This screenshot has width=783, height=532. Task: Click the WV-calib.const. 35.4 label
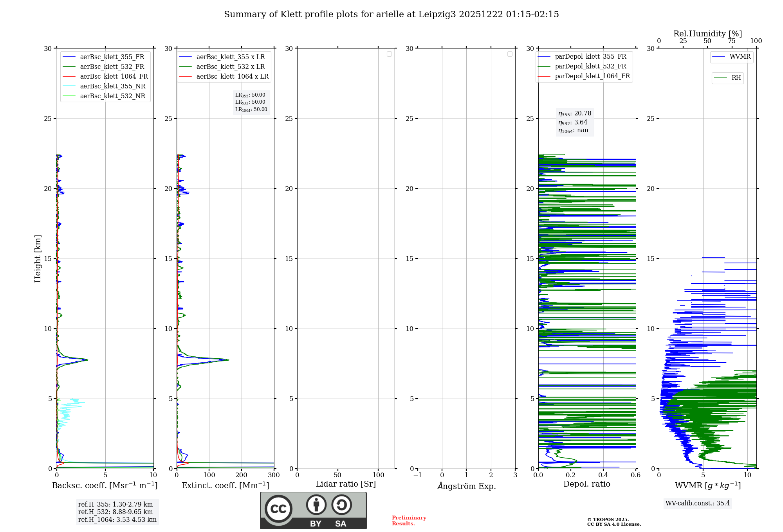(697, 503)
